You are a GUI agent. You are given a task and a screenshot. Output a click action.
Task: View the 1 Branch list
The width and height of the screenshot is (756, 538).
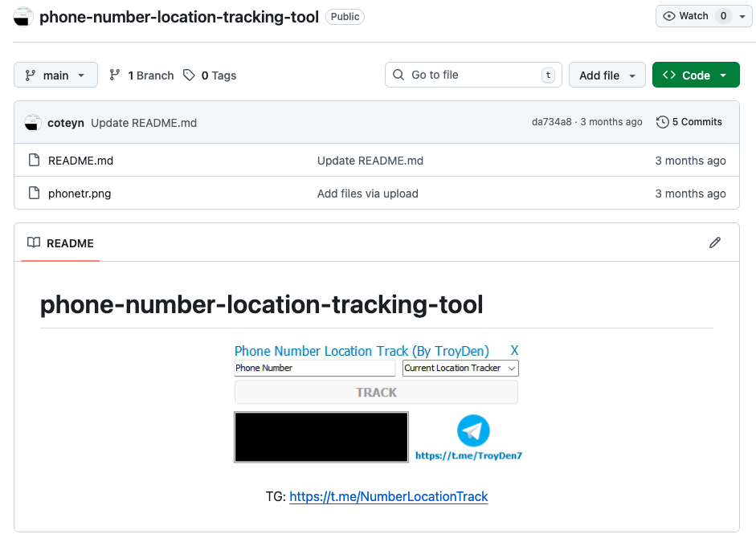(x=142, y=75)
